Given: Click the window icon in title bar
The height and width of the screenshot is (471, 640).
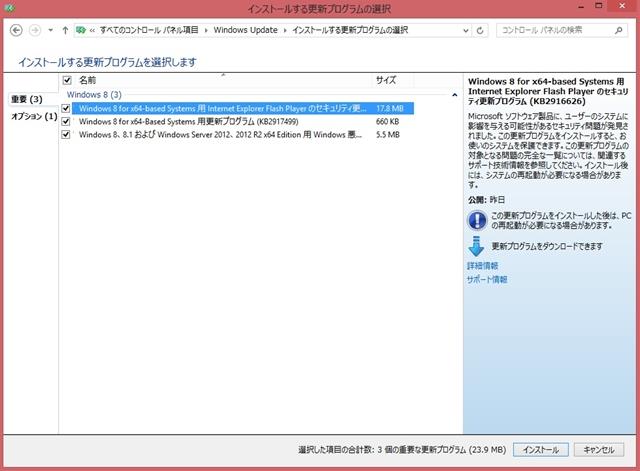Looking at the screenshot, I should tap(9, 8).
